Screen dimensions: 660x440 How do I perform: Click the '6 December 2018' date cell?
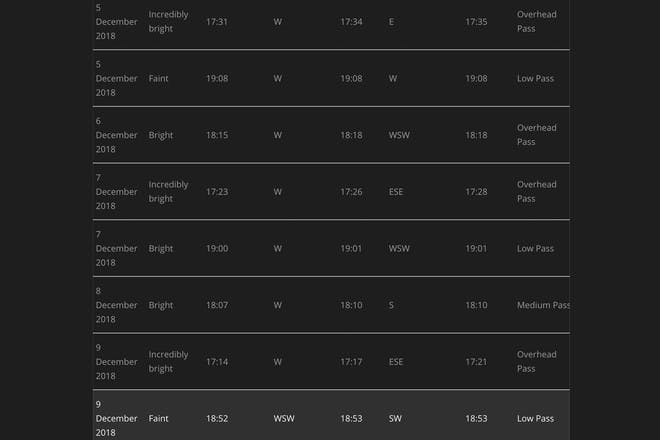(116, 135)
